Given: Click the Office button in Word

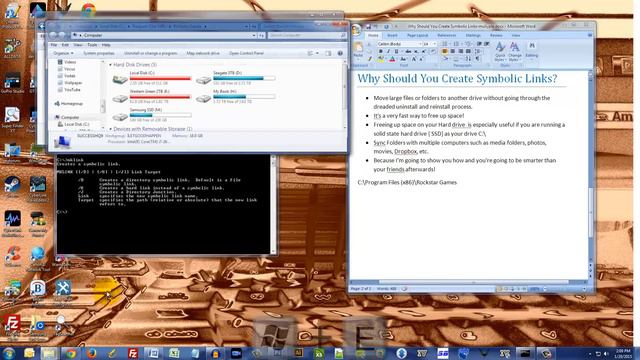Looking at the screenshot, I should point(356,30).
